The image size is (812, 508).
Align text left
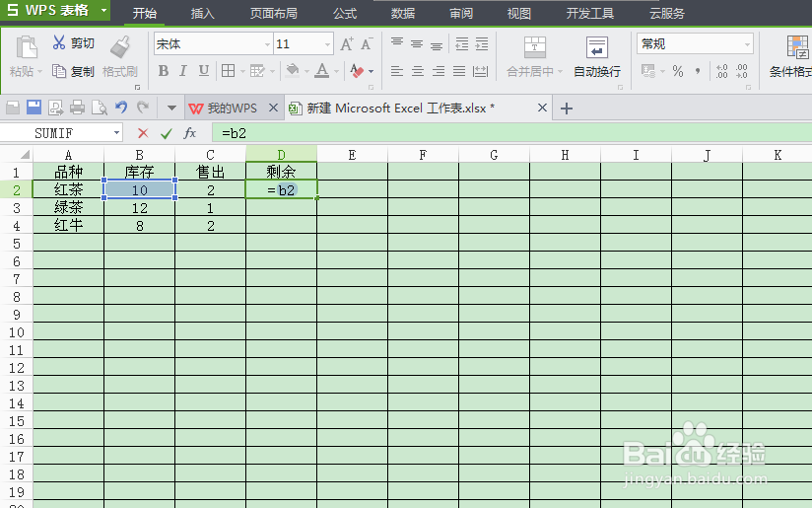point(397,71)
